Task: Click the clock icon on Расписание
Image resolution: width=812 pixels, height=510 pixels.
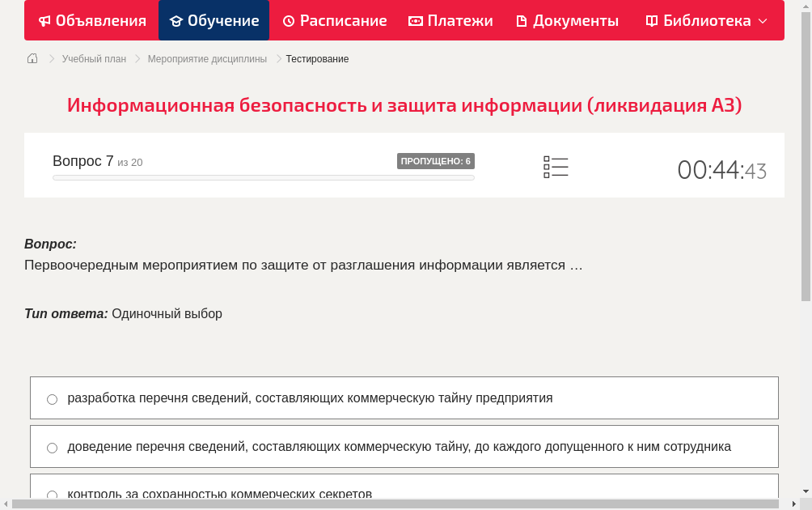Action: click(x=290, y=20)
